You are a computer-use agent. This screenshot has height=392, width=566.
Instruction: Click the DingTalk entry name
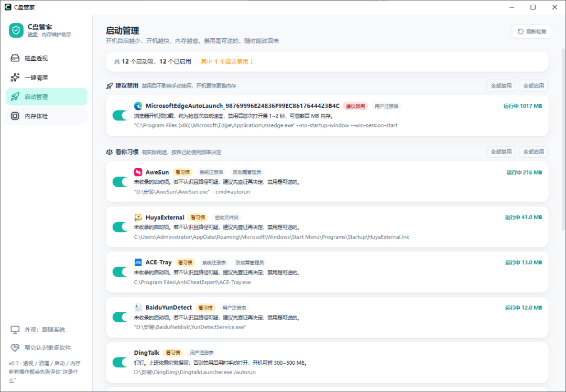pyautogui.click(x=147, y=353)
